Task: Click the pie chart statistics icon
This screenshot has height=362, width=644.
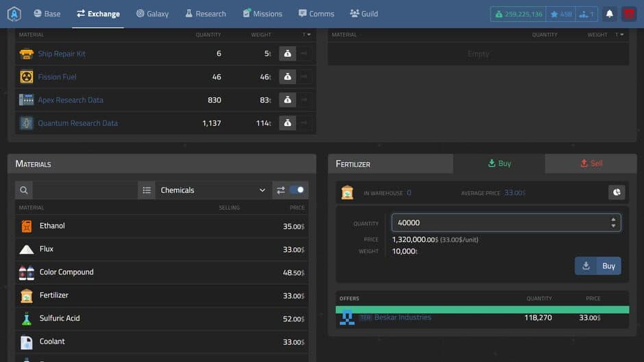Action: pos(617,193)
